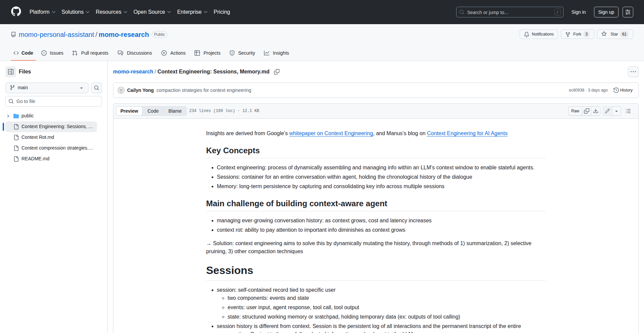
Task: Expand the public folder in file tree
Action: click(8, 116)
